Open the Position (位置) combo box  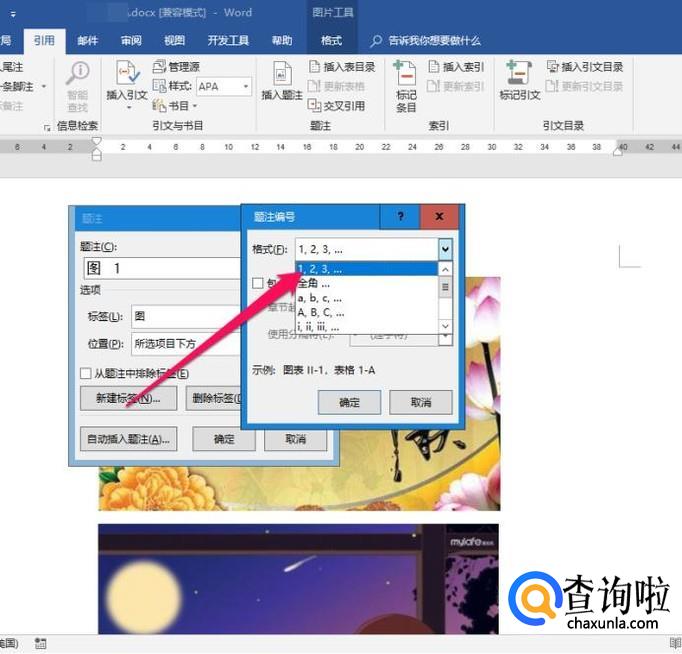pyautogui.click(x=186, y=344)
